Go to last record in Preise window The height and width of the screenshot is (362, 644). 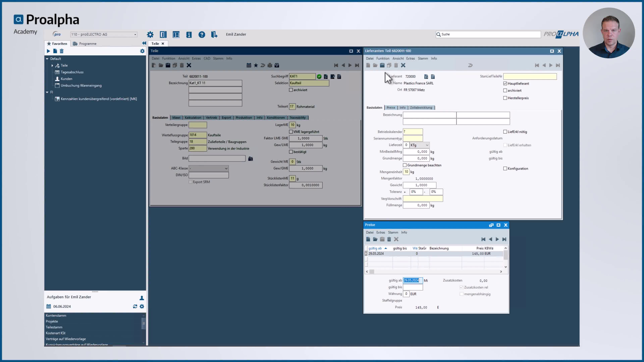(504, 239)
